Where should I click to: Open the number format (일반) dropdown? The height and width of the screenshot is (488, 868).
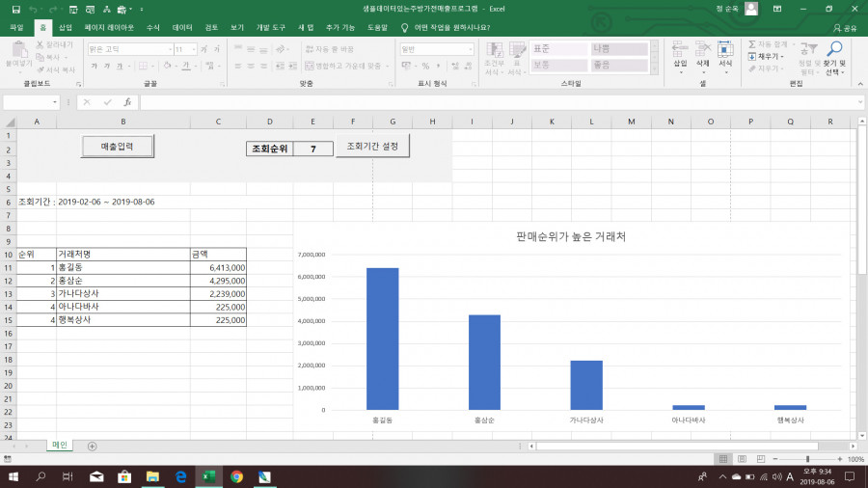[470, 49]
